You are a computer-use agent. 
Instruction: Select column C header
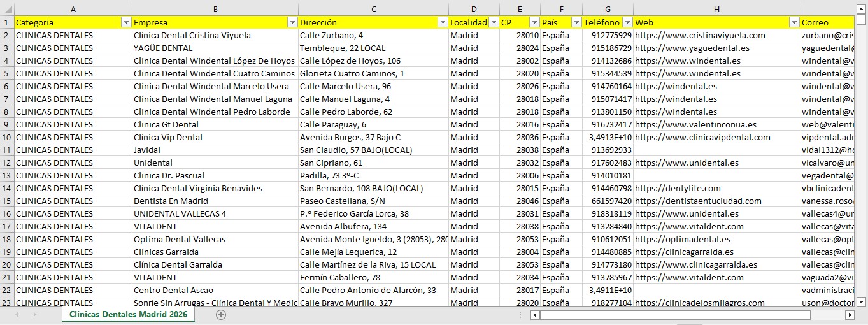[x=373, y=9]
